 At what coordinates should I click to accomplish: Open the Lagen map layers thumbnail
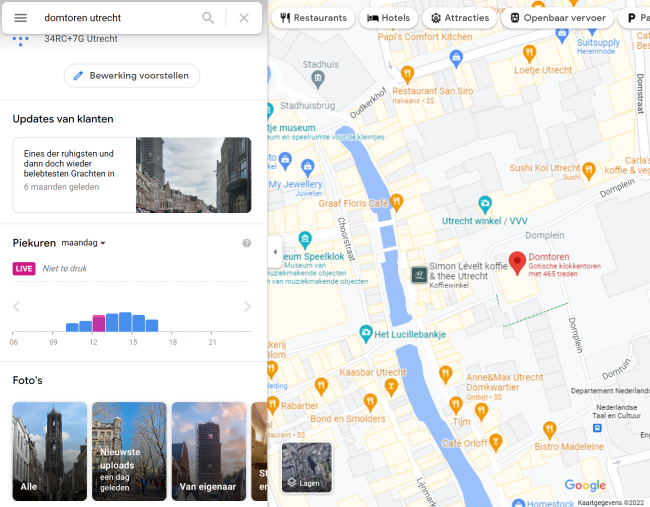click(307, 467)
